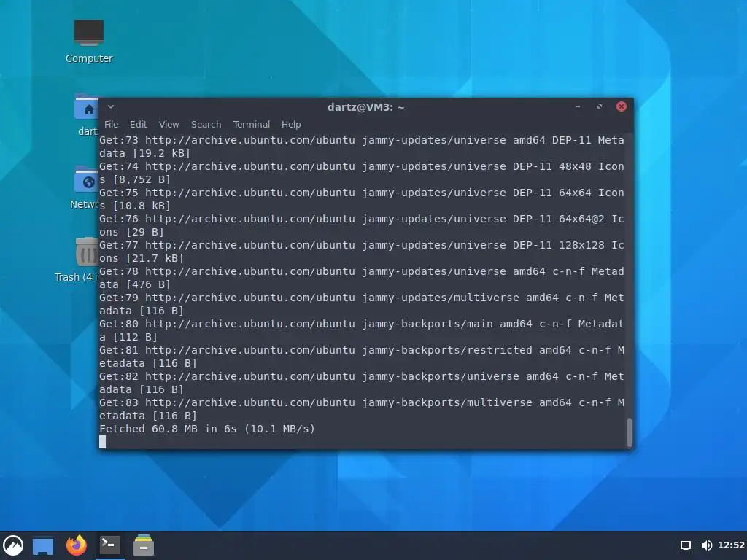Click the Get:77 output line
Image resolution: width=747 pixels, height=560 pixels.
(x=362, y=252)
